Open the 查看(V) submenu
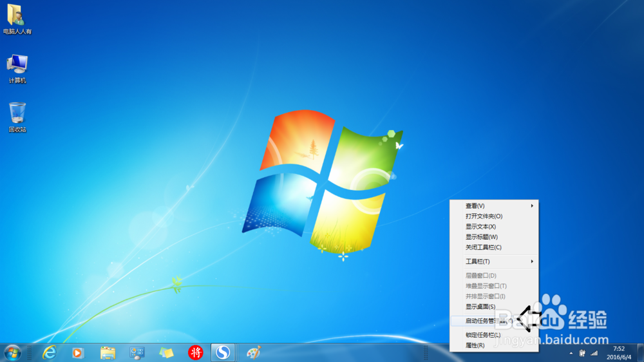This screenshot has width=644, height=362. click(x=494, y=206)
